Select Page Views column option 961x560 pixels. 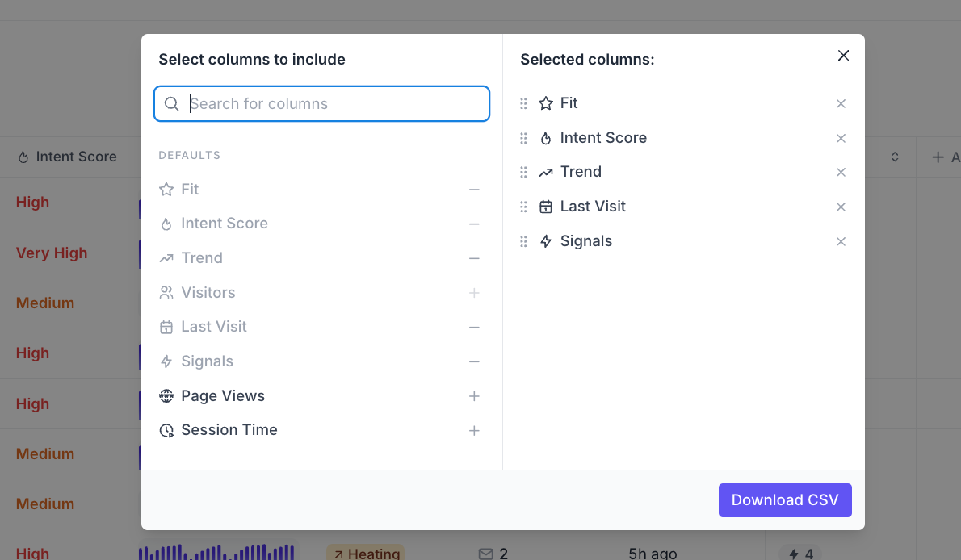click(x=223, y=396)
